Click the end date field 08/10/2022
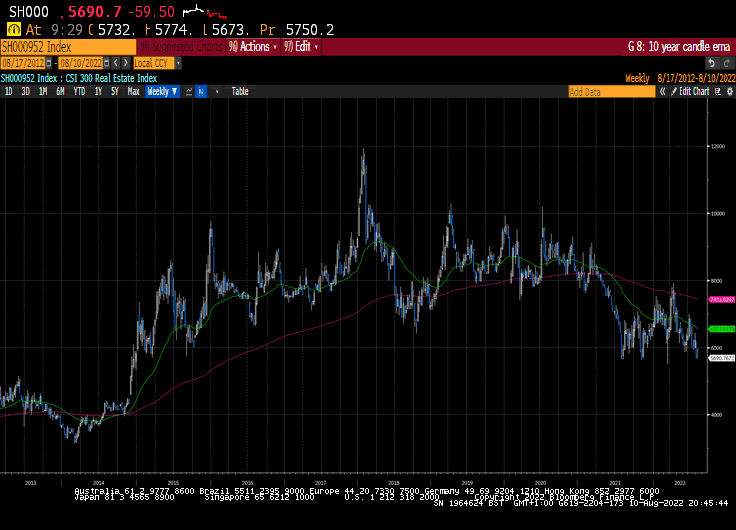Screen dimensions: 736x530 pos(81,63)
